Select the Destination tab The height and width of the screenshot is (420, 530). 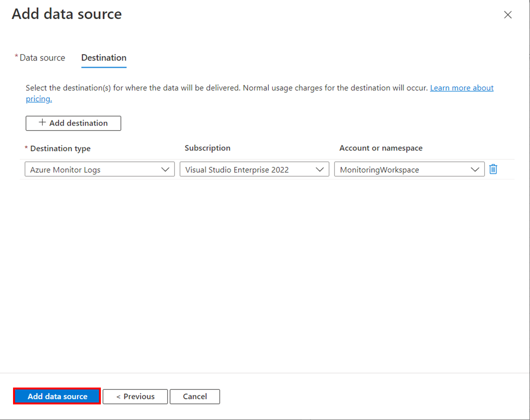click(x=104, y=58)
